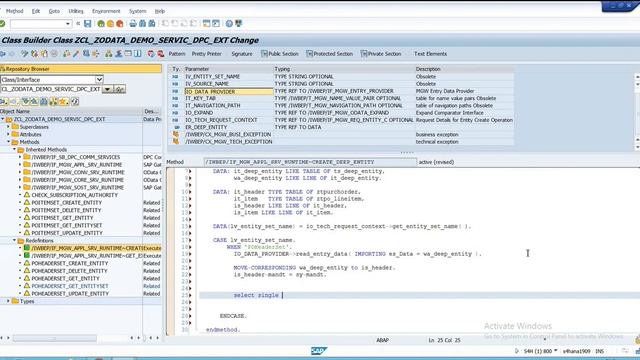Expand the Attributes folder
This screenshot has height=360, width=640.
click(x=9, y=134)
